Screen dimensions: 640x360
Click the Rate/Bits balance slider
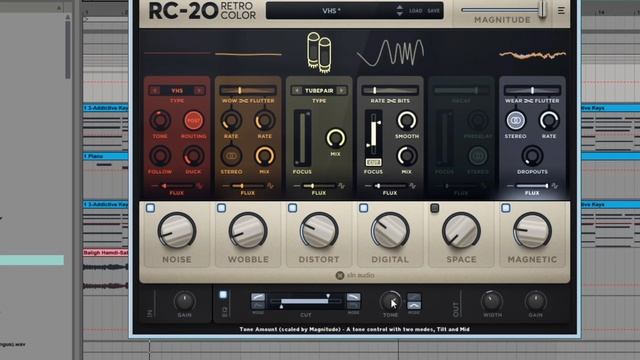(390, 91)
